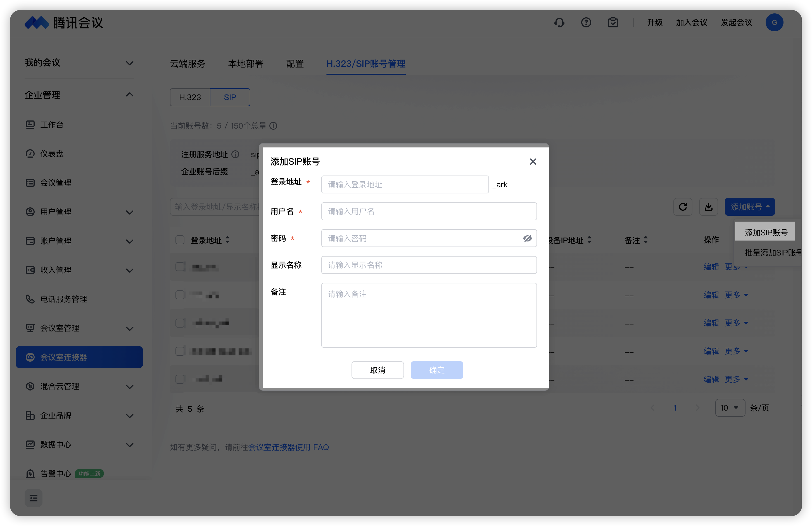Choose 批量添加SIP账号 menu item

click(773, 253)
